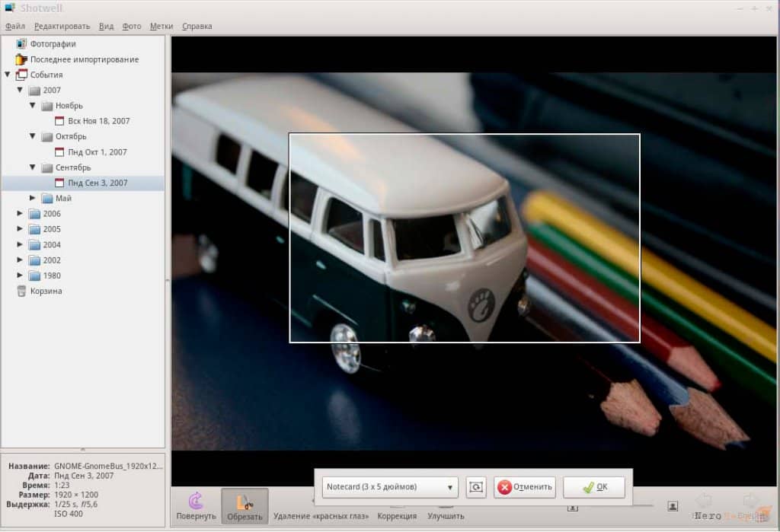Click the Повернуть rotate tool

pyautogui.click(x=196, y=505)
